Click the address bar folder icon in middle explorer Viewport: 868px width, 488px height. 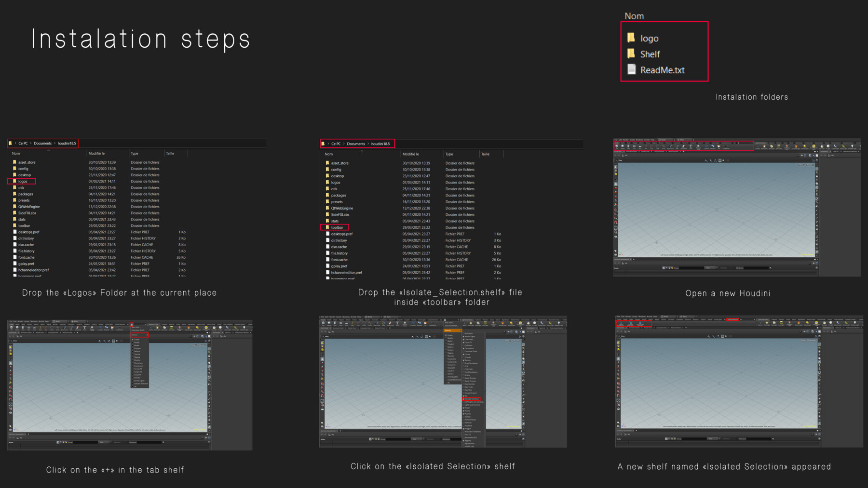click(x=323, y=144)
